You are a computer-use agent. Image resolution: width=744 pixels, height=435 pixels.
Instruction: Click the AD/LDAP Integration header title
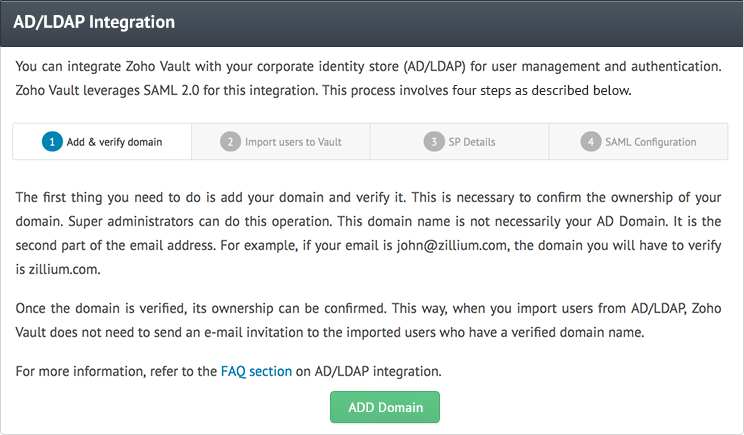pyautogui.click(x=94, y=21)
